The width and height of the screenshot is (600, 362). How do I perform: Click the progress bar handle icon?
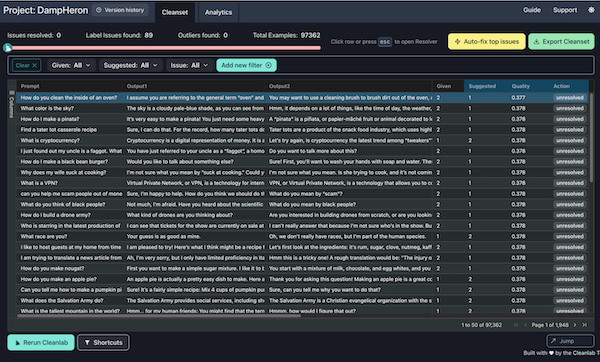click(x=8, y=48)
